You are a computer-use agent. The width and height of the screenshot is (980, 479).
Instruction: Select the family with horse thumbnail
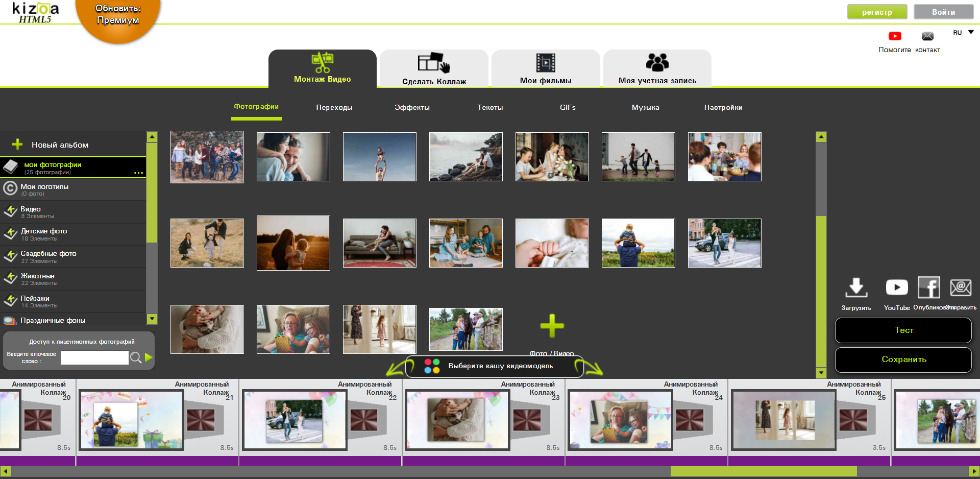(x=465, y=329)
